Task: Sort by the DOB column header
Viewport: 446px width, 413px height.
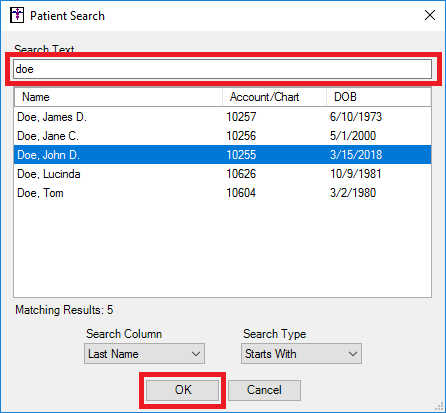Action: point(379,97)
